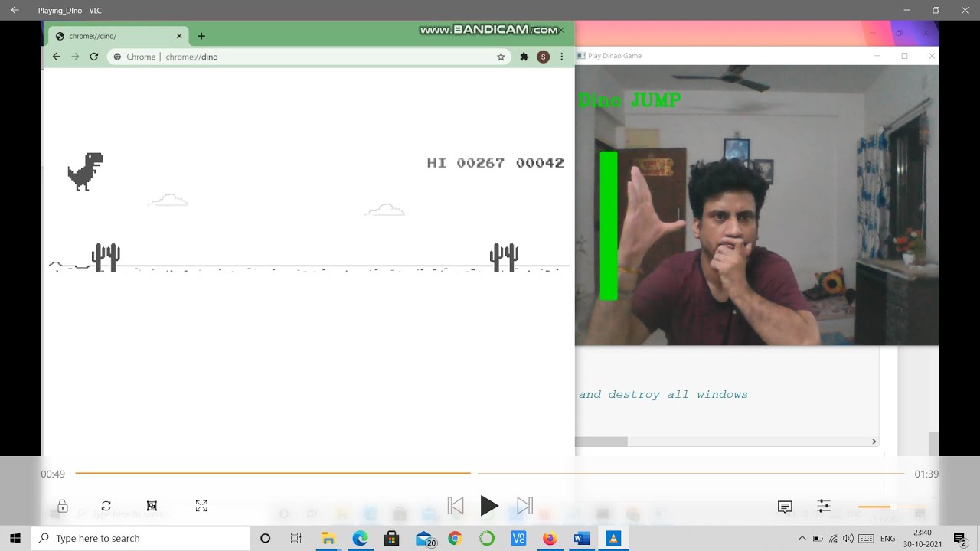Open the Chrome profile avatar S
This screenshot has width=980, height=551.
pyautogui.click(x=543, y=57)
